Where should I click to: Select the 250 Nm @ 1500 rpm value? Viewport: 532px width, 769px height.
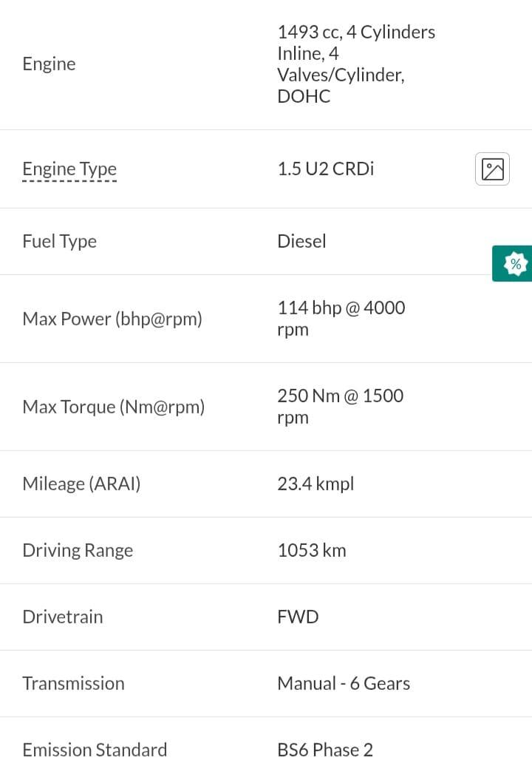coord(341,407)
